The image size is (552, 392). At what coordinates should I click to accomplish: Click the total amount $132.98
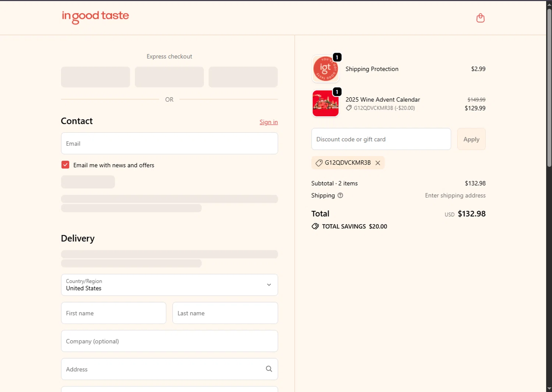coord(471,214)
